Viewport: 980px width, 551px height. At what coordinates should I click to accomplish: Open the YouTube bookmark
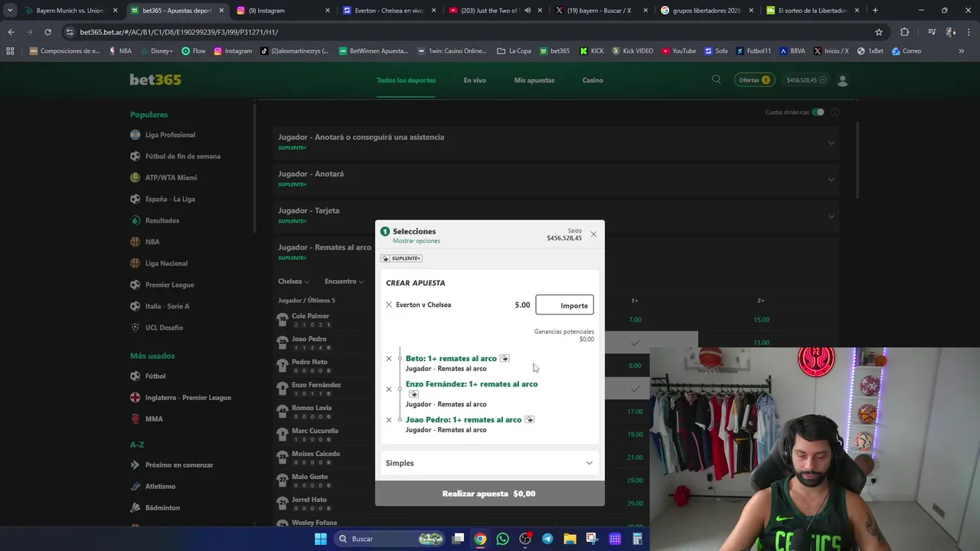[678, 51]
